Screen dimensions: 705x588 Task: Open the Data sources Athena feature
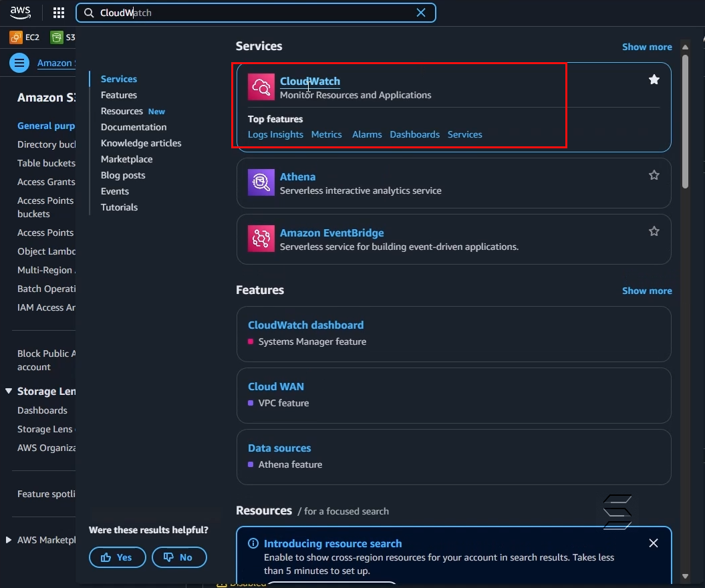pyautogui.click(x=280, y=448)
